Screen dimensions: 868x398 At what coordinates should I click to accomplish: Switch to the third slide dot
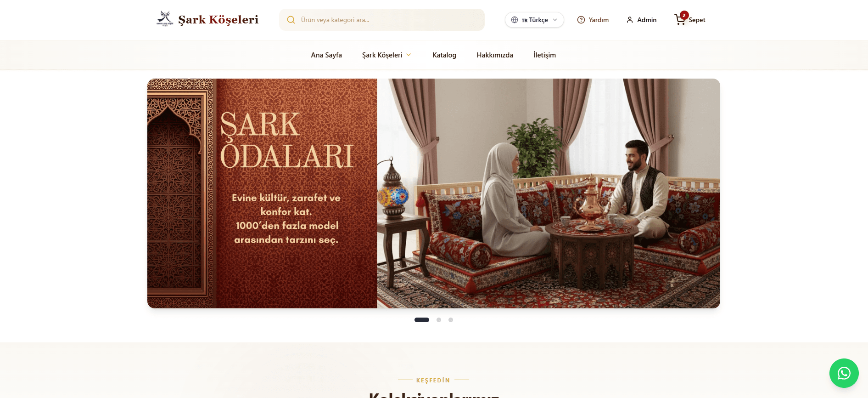451,320
